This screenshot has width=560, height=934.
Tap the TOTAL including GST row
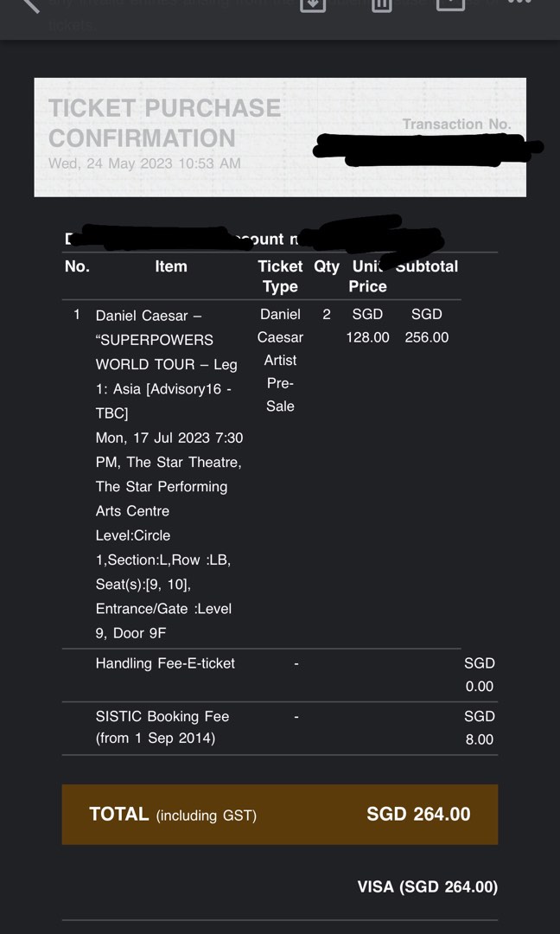click(x=279, y=814)
